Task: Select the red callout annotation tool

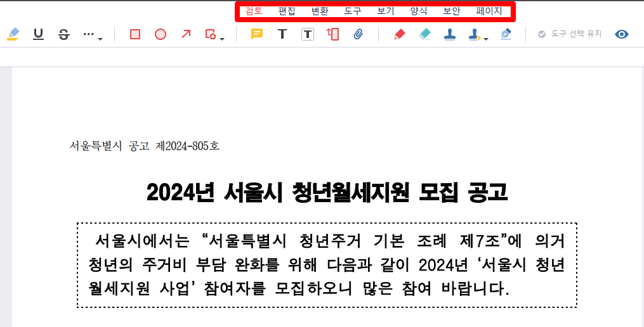Action: [332, 34]
